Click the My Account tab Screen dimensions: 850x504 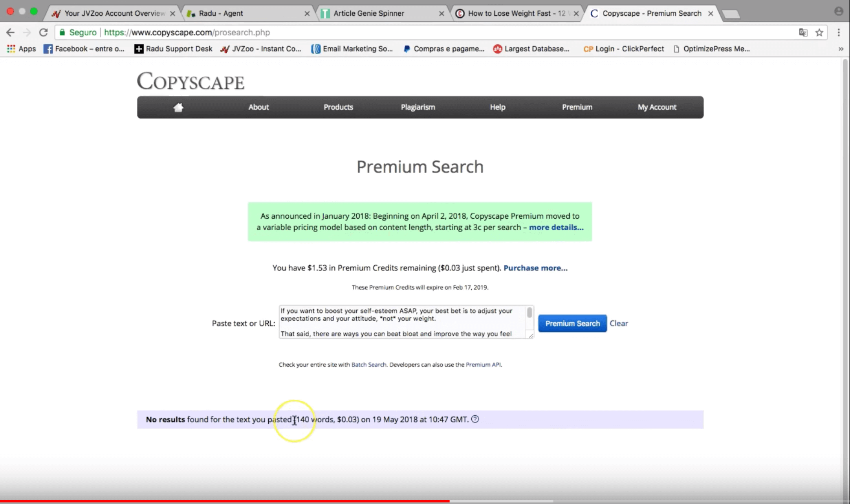coord(656,107)
